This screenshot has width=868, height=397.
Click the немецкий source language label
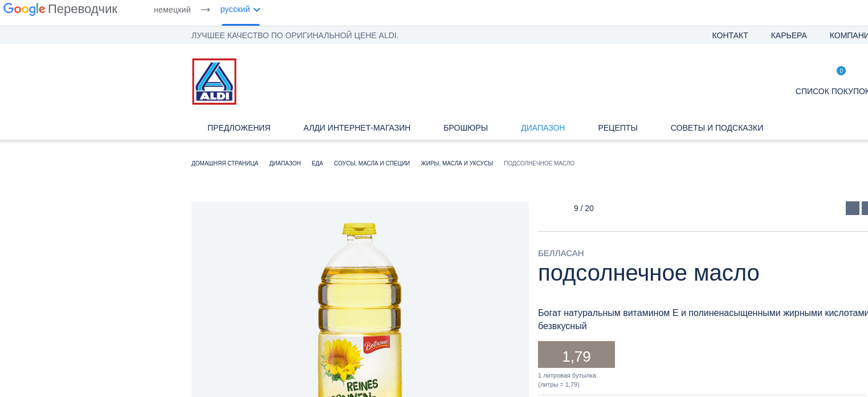(172, 10)
